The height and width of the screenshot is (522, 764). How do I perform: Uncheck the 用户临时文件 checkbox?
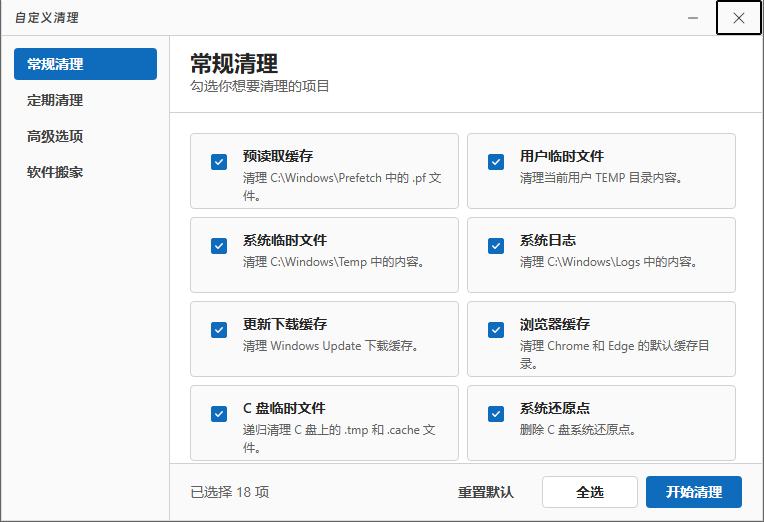(x=496, y=162)
